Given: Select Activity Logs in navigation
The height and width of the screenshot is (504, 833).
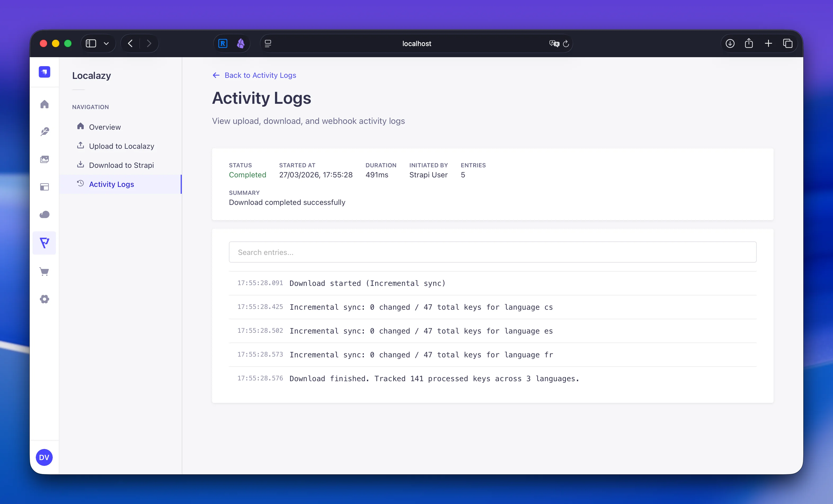Looking at the screenshot, I should click(x=111, y=184).
